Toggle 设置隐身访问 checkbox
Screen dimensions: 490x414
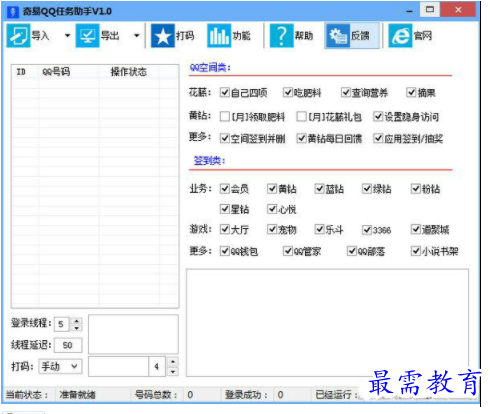[x=378, y=117]
